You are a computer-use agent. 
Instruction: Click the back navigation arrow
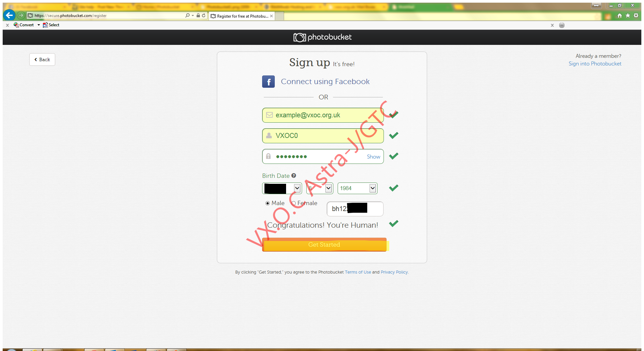9,15
